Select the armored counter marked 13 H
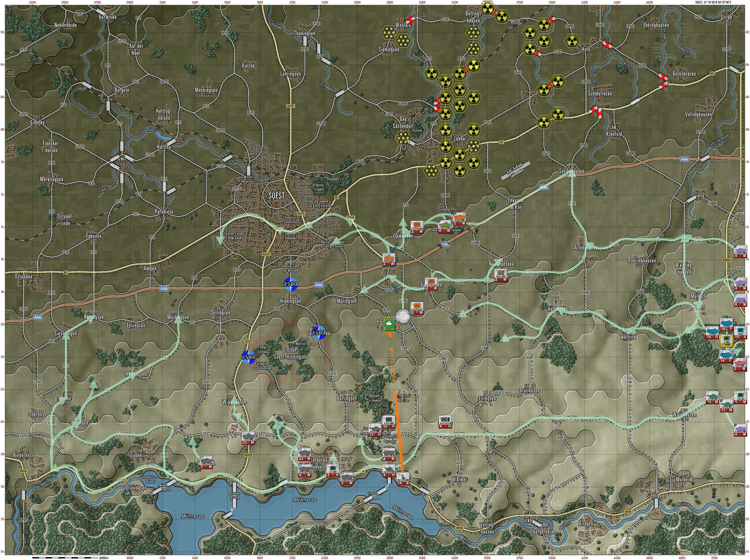 pyautogui.click(x=375, y=430)
